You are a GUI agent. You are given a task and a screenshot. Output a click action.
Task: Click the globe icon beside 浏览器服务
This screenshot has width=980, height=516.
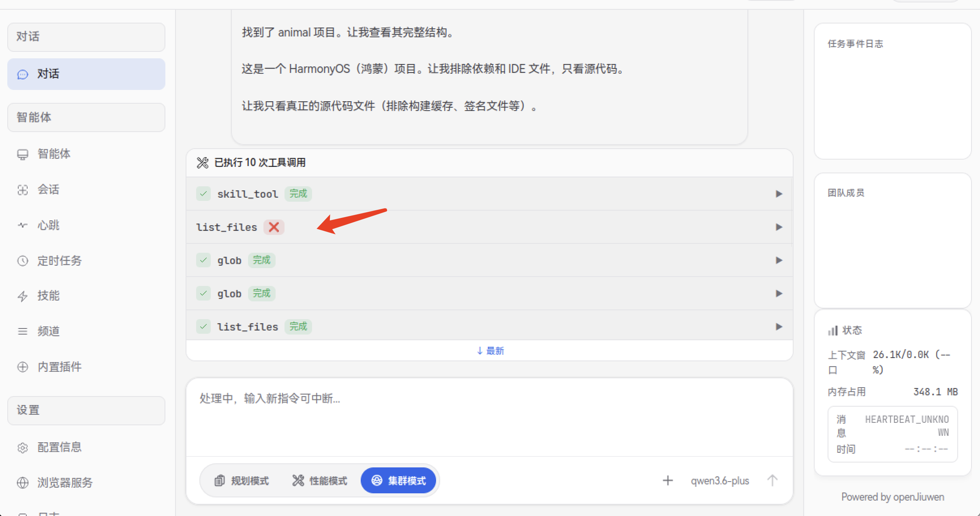click(x=23, y=483)
